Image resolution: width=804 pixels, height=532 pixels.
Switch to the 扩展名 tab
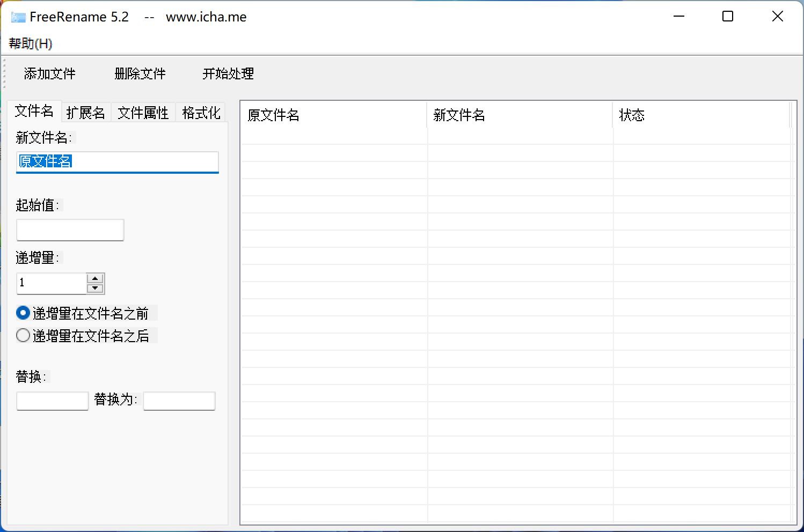point(86,113)
